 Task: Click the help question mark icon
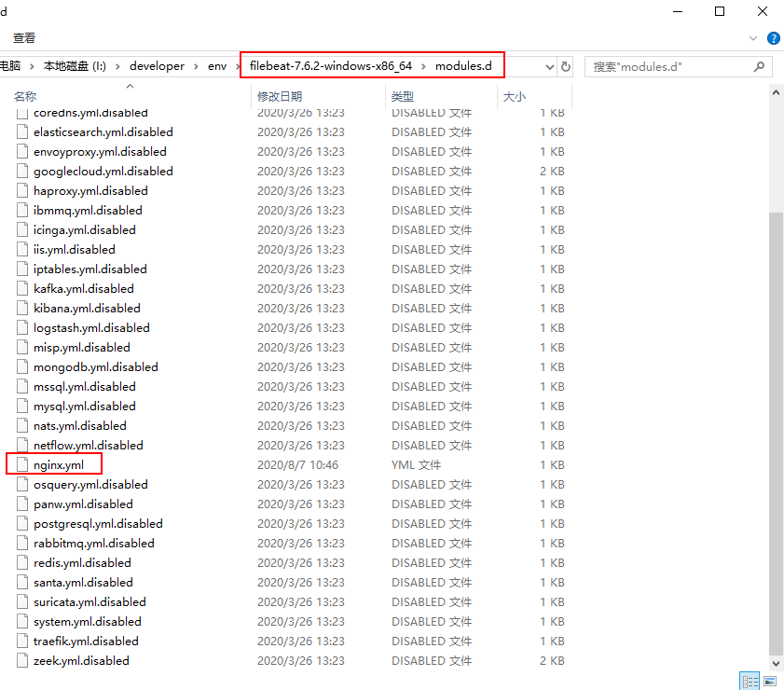coord(773,38)
